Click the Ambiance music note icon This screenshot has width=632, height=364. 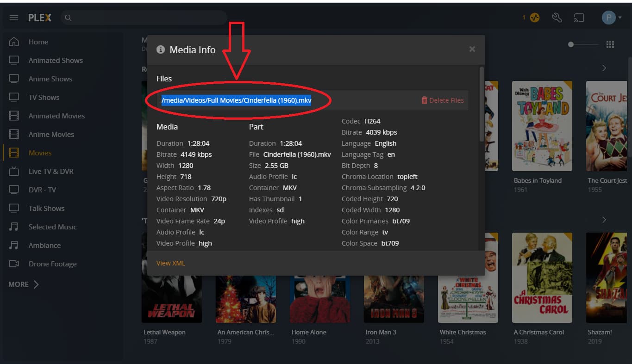[14, 245]
